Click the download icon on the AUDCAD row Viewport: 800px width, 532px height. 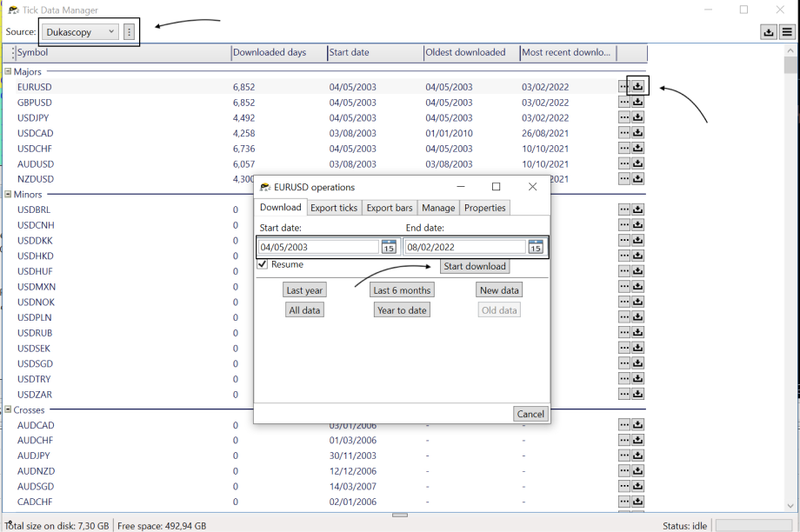638,425
